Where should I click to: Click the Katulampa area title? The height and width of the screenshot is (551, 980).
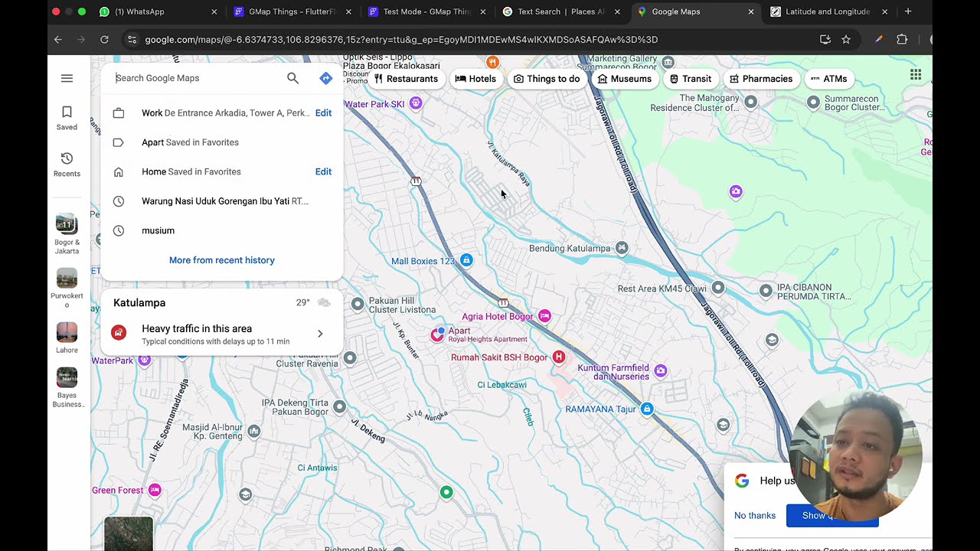tap(139, 303)
